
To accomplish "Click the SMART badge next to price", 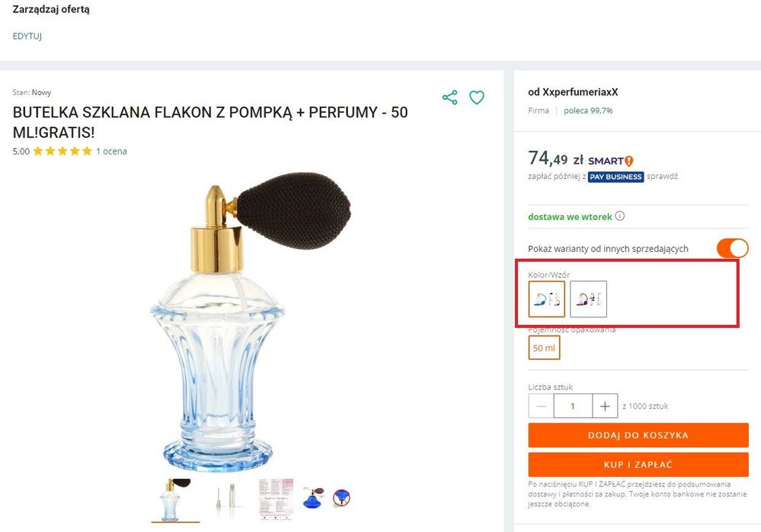I will coord(611,161).
